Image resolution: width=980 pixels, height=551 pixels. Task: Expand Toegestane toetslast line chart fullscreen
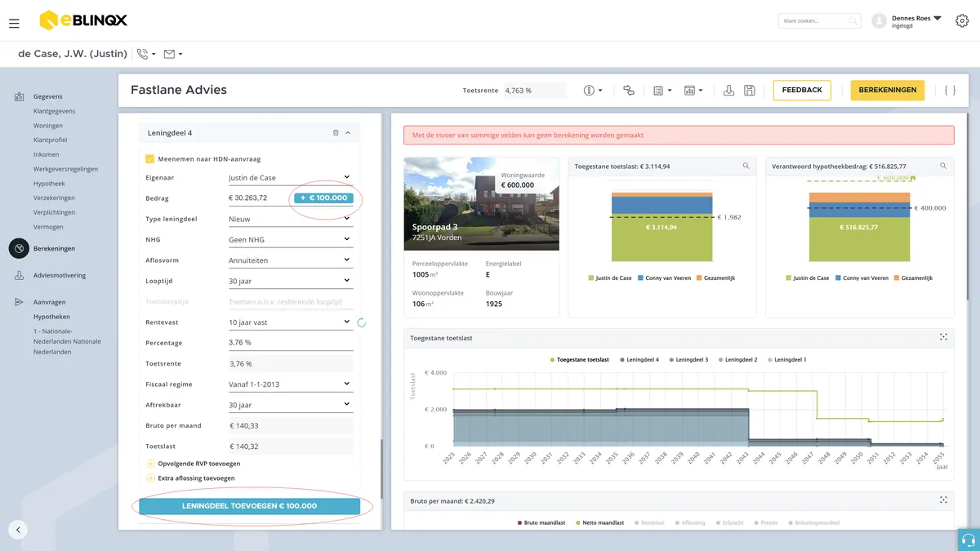[x=943, y=337]
